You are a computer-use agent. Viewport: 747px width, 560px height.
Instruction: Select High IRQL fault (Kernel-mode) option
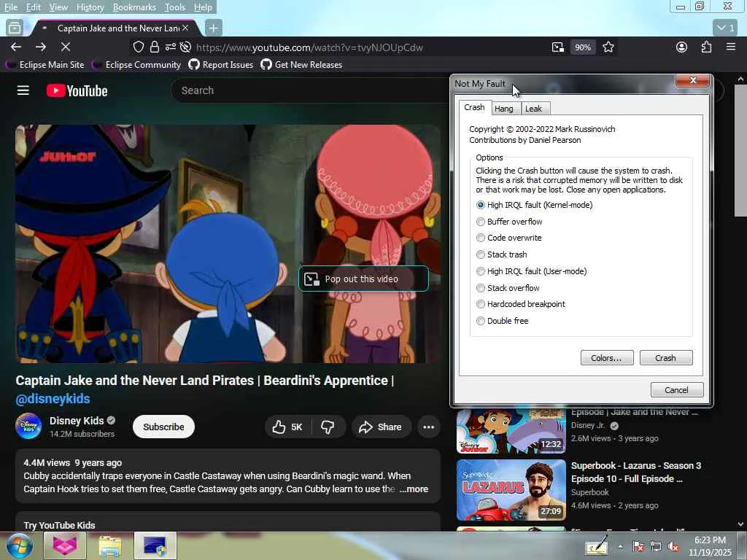[x=535, y=205]
